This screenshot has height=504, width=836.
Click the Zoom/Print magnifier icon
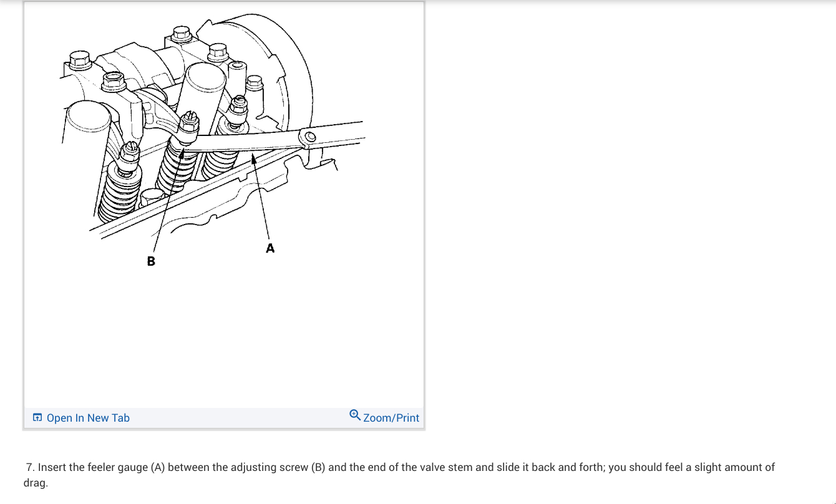click(x=355, y=415)
